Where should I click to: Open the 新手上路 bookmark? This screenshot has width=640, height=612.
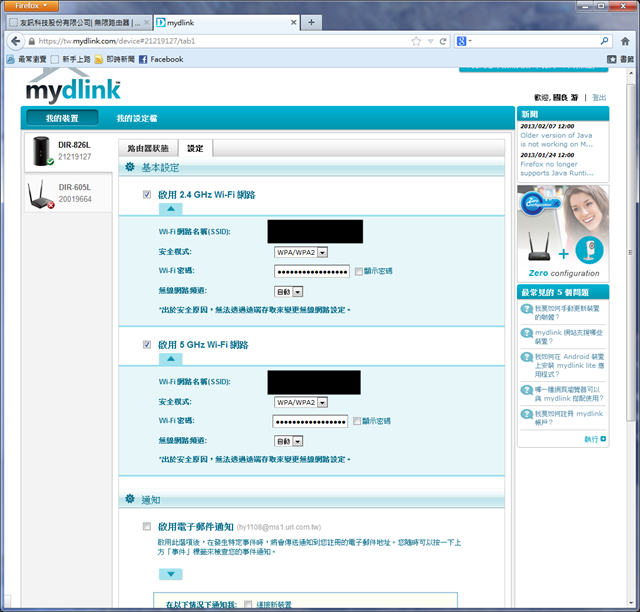[71, 59]
